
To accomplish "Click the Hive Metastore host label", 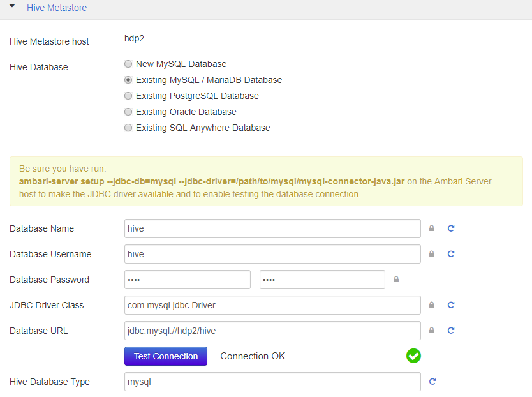I will coord(49,41).
